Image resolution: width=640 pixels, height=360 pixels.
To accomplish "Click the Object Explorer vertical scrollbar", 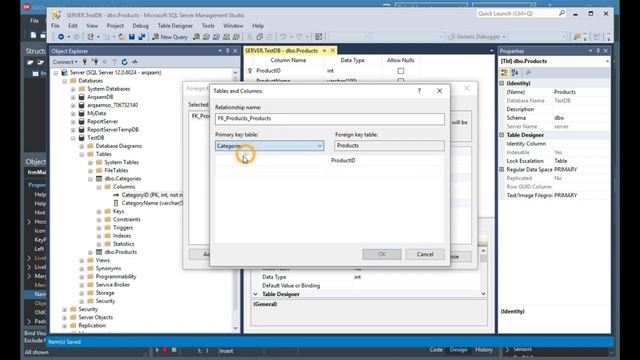I will pyautogui.click(x=236, y=200).
